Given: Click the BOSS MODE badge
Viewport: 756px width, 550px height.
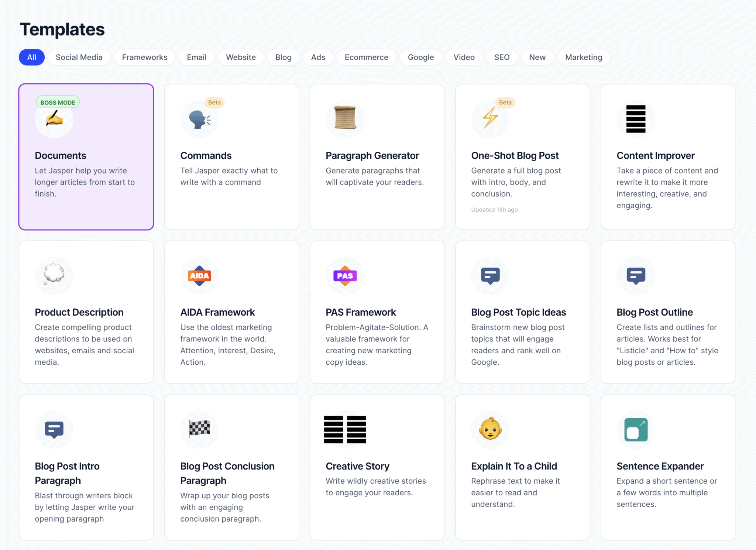Looking at the screenshot, I should [58, 103].
